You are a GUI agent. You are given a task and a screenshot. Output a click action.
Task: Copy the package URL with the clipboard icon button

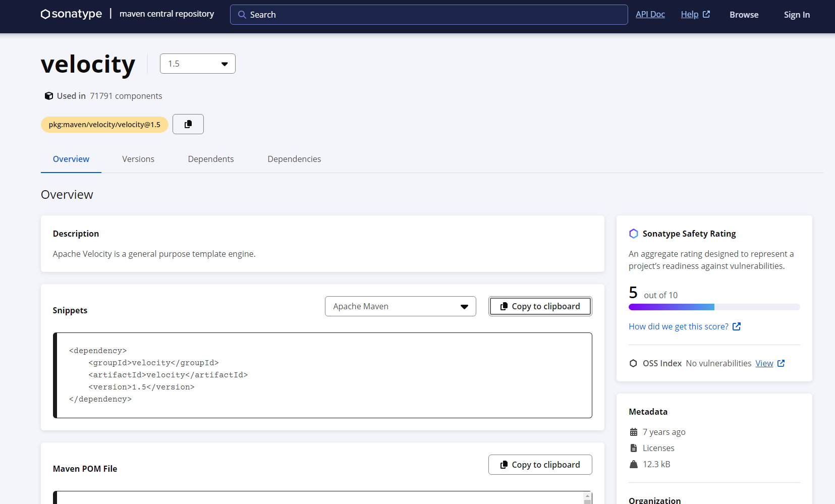tap(188, 124)
